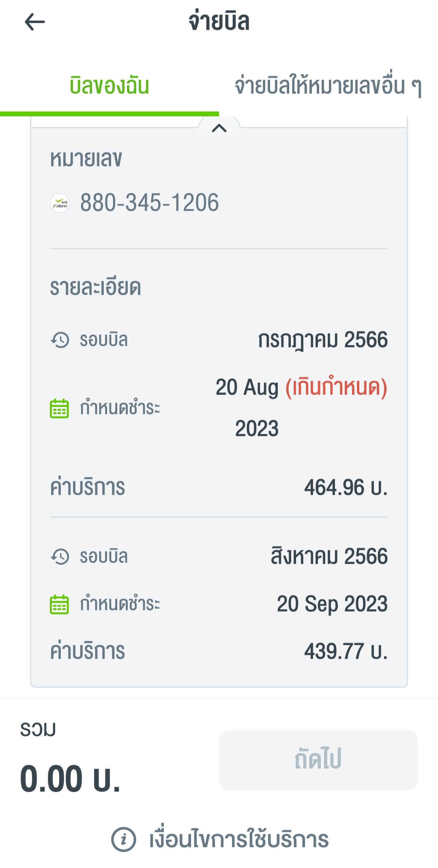The image size is (438, 868).
Task: Tap the July billing cycle history icon
Action: pyautogui.click(x=60, y=340)
